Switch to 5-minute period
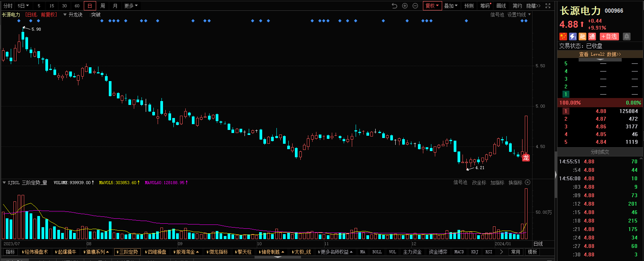Screen dimensions: 644x261 coord(39,6)
